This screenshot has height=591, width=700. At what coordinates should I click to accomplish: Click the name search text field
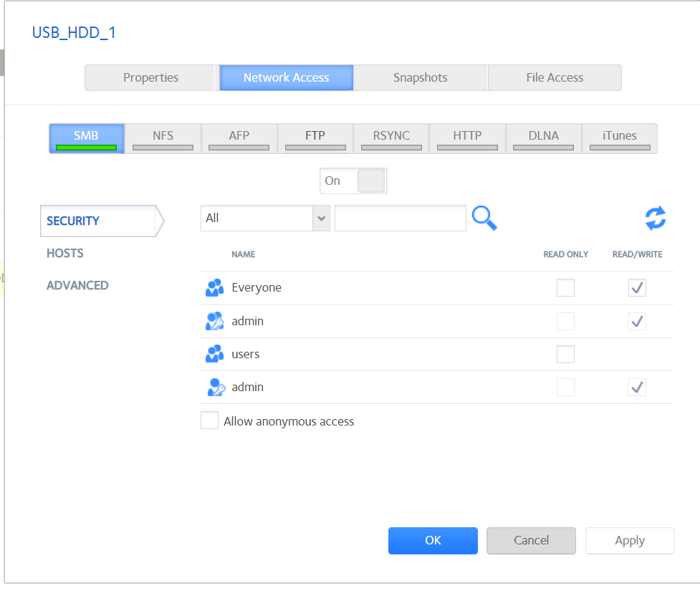(400, 218)
